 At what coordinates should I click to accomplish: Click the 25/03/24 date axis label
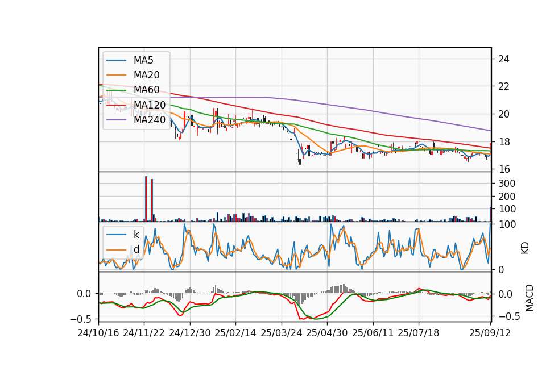[x=281, y=333]
